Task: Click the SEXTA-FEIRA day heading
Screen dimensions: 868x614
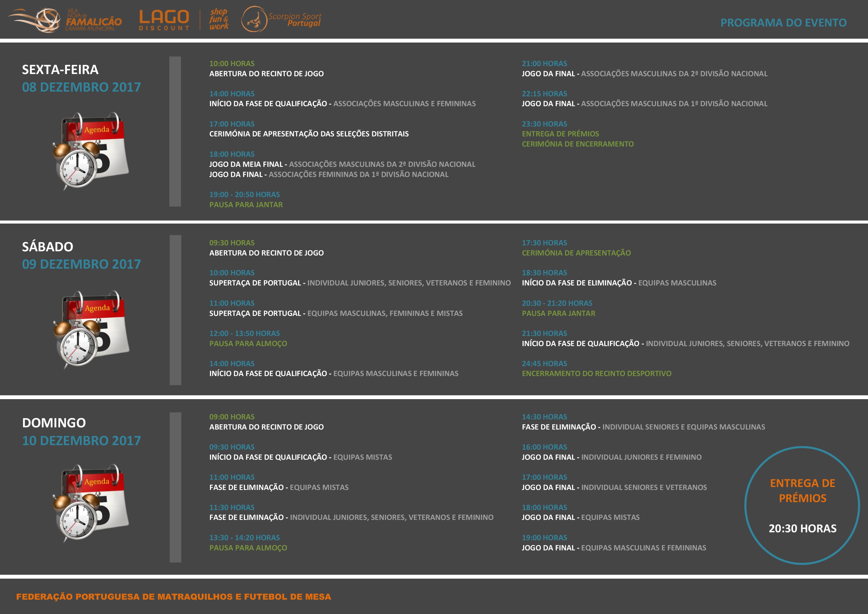Action: [60, 70]
